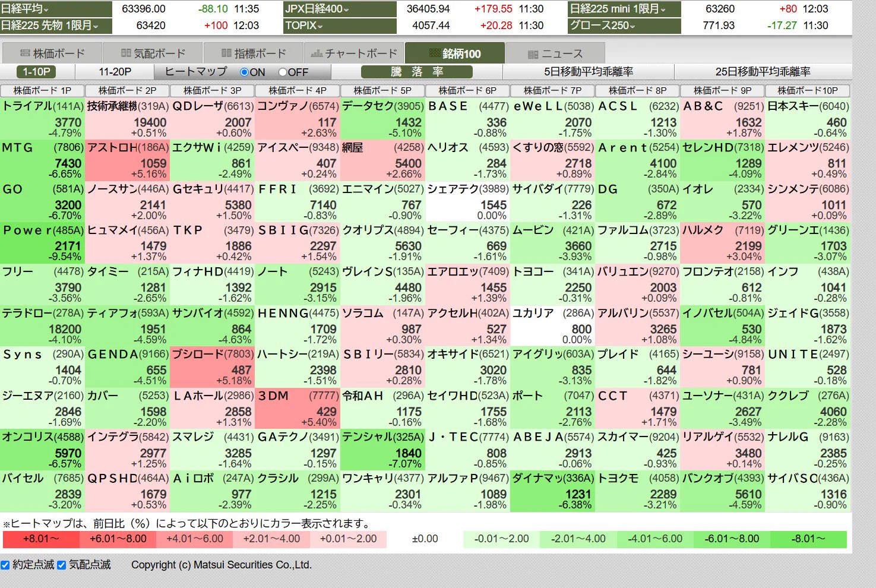Open the ACSL (6232) stock cell

pos(637,119)
